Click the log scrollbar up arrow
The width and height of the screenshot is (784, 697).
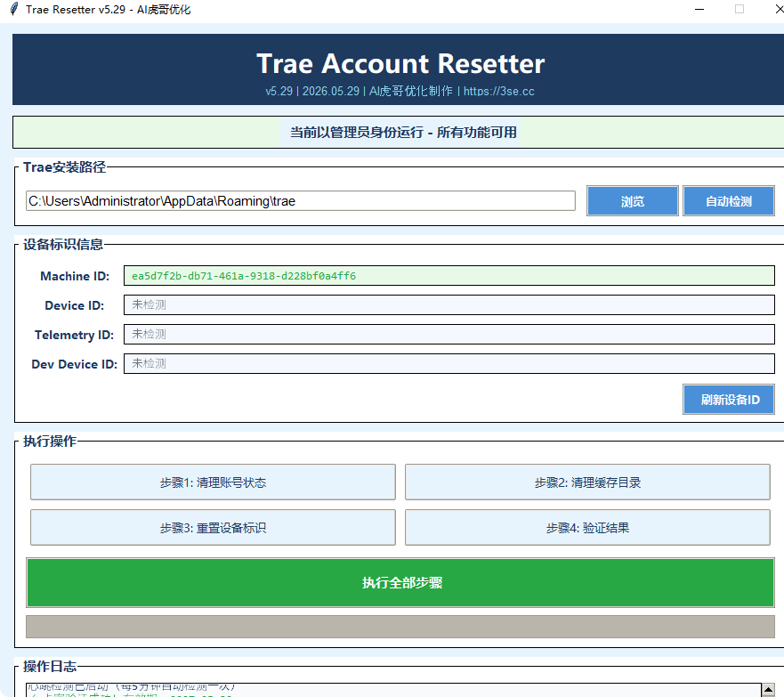(770, 690)
